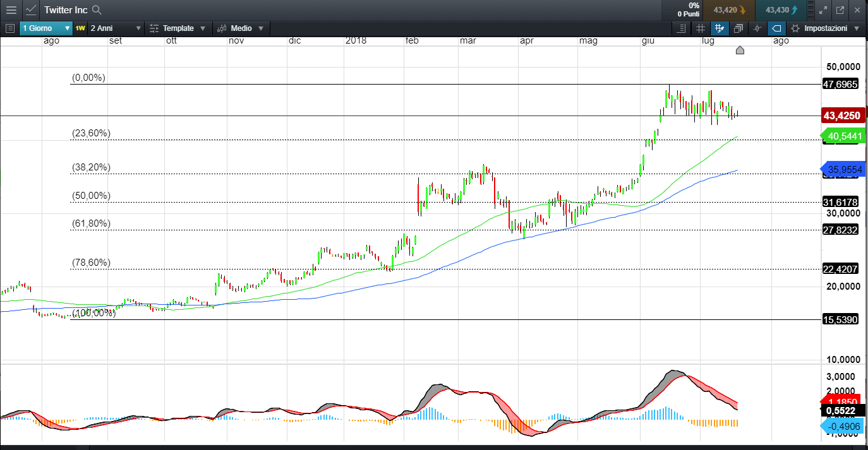The width and height of the screenshot is (868, 450).
Task: Click the Impostazioni gear icon
Action: click(795, 28)
